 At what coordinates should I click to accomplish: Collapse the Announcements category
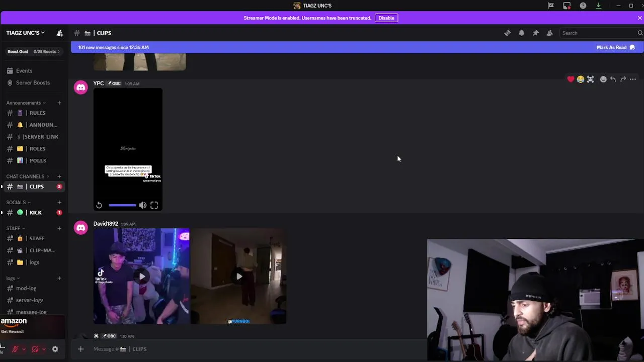(26, 103)
